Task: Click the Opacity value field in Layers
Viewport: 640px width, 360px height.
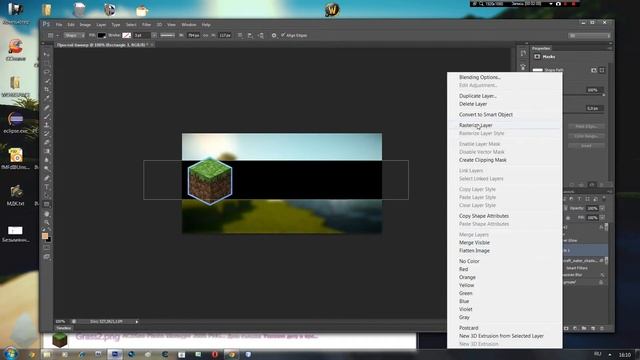Action: point(592,208)
